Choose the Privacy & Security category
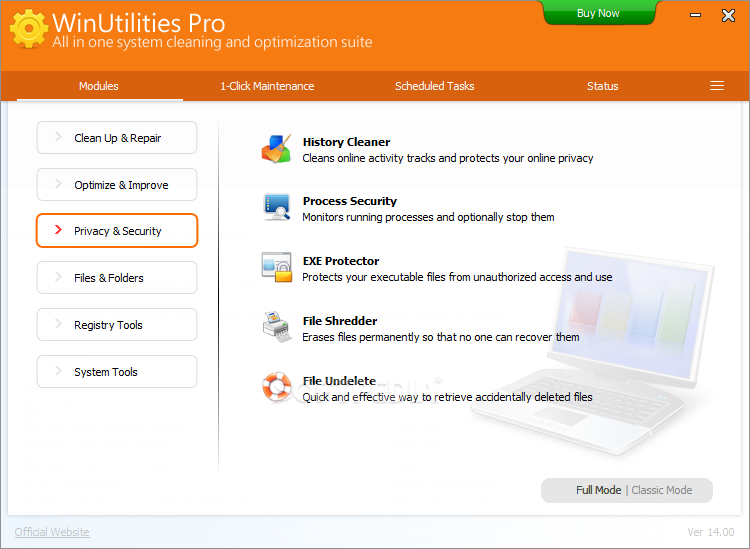The image size is (750, 549). pyautogui.click(x=117, y=231)
